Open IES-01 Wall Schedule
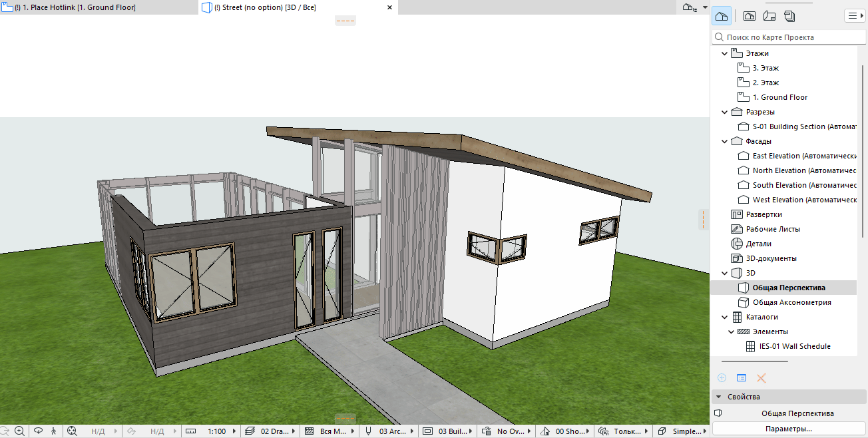 [x=795, y=346]
